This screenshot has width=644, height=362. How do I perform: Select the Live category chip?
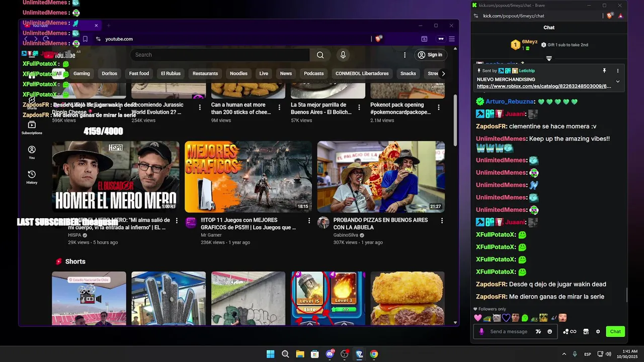(264, 73)
